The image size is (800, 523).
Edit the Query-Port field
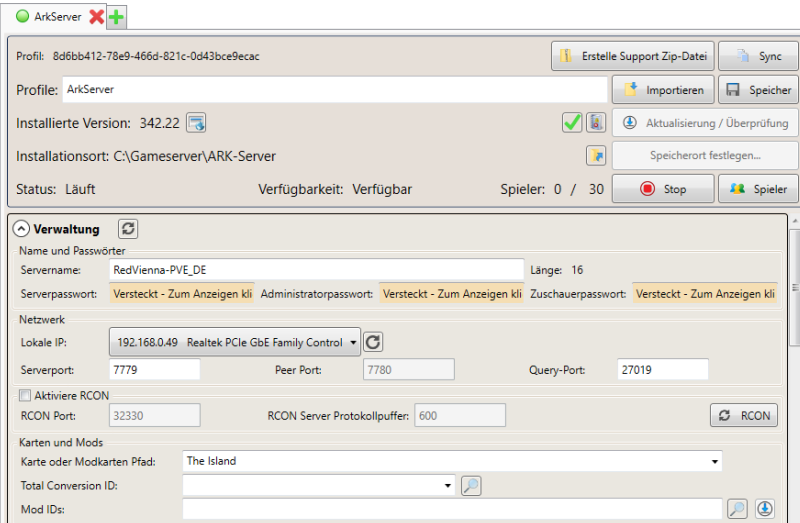[x=663, y=369]
